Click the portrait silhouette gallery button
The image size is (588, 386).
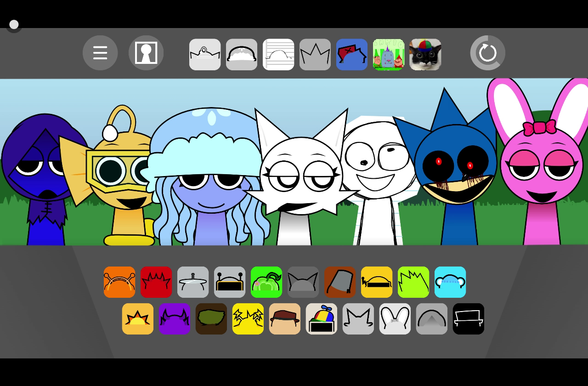(x=146, y=53)
